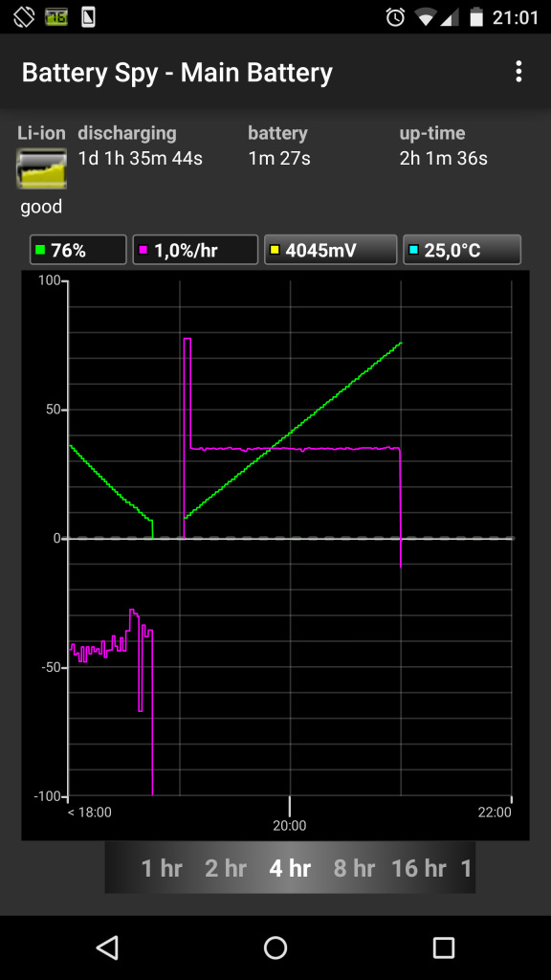
Task: Tap the yellow battery status icon
Action: (x=41, y=168)
